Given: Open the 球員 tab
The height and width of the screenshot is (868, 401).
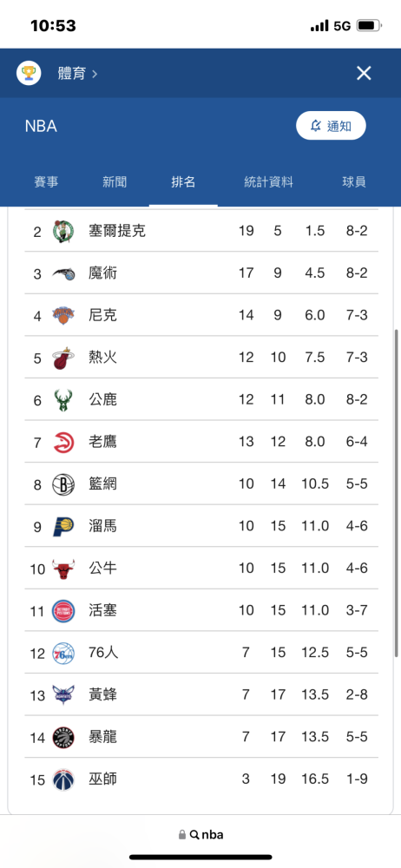Looking at the screenshot, I should [354, 182].
